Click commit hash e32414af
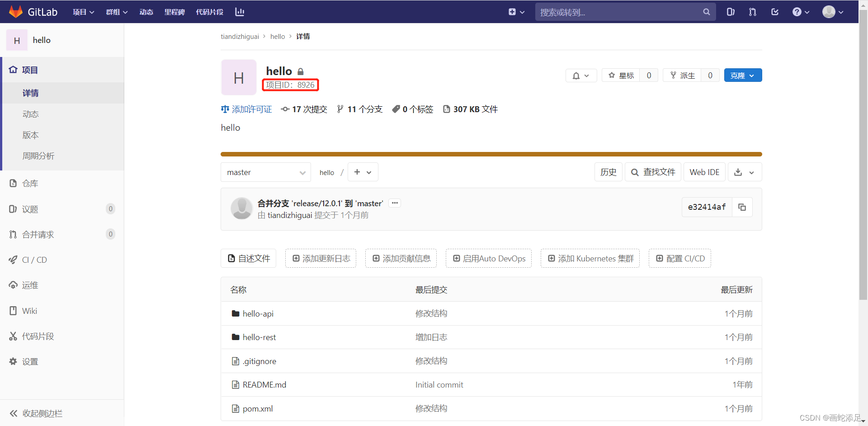The height and width of the screenshot is (426, 868). [707, 207]
